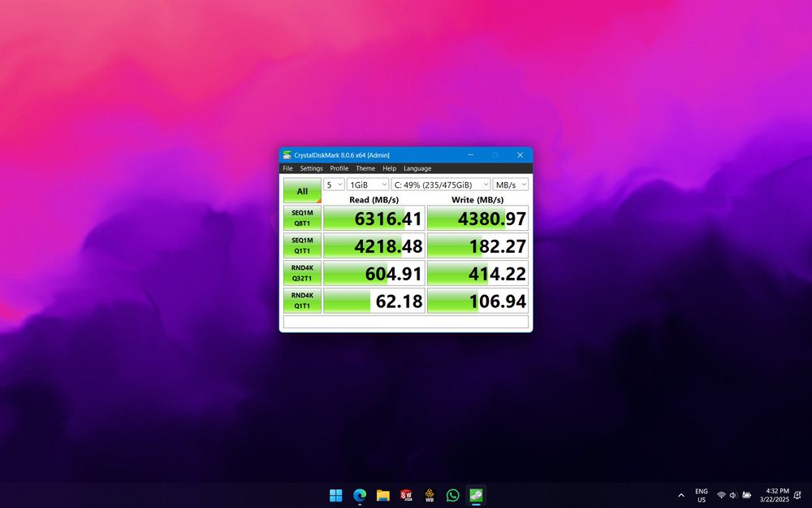Open the Wi-Fi network tray icon
The width and height of the screenshot is (812, 508).
721,495
